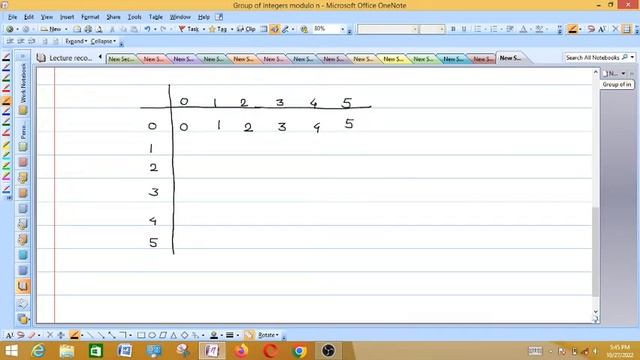Image resolution: width=640 pixels, height=360 pixels.
Task: Select the Pan/move tool in drawing toolbar
Action: click(61, 335)
